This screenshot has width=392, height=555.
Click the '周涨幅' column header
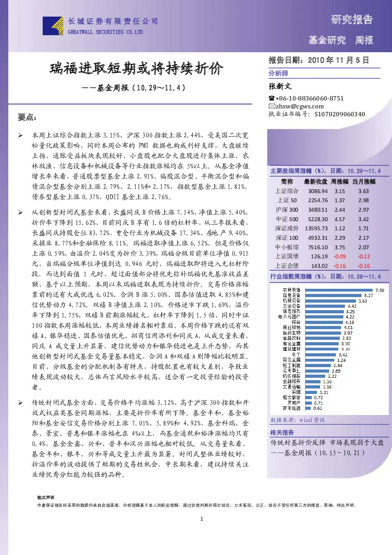pyautogui.click(x=339, y=182)
